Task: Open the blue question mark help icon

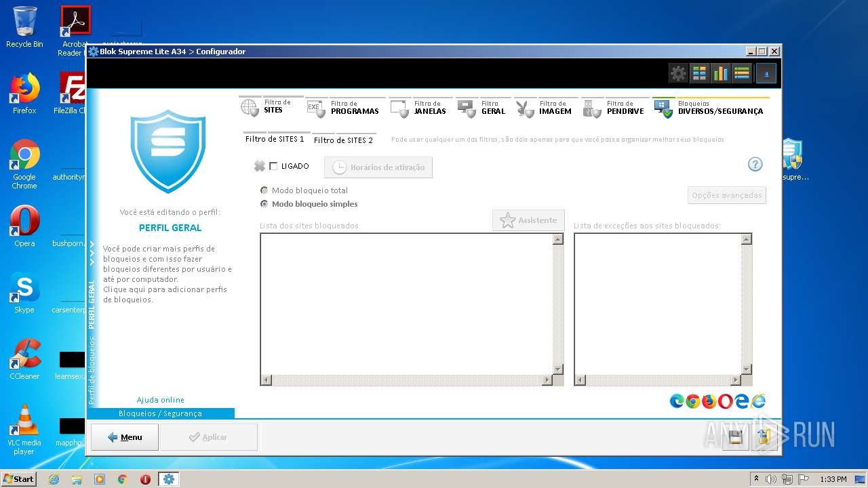Action: point(755,165)
